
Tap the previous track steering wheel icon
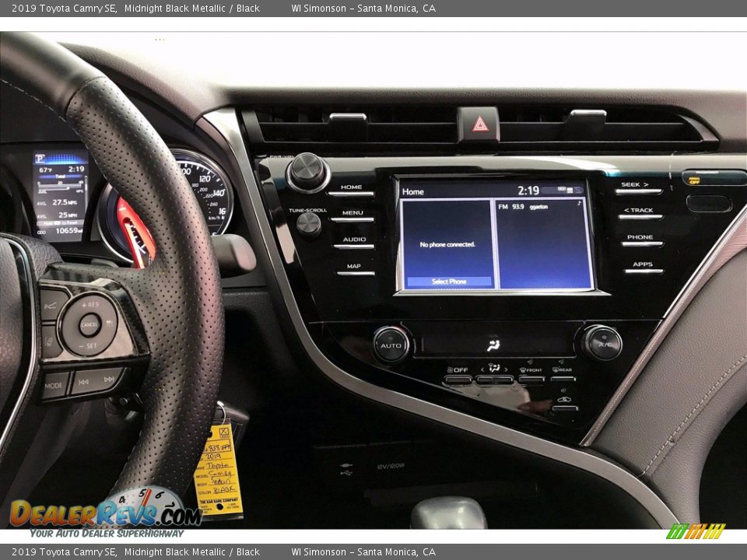(x=83, y=381)
